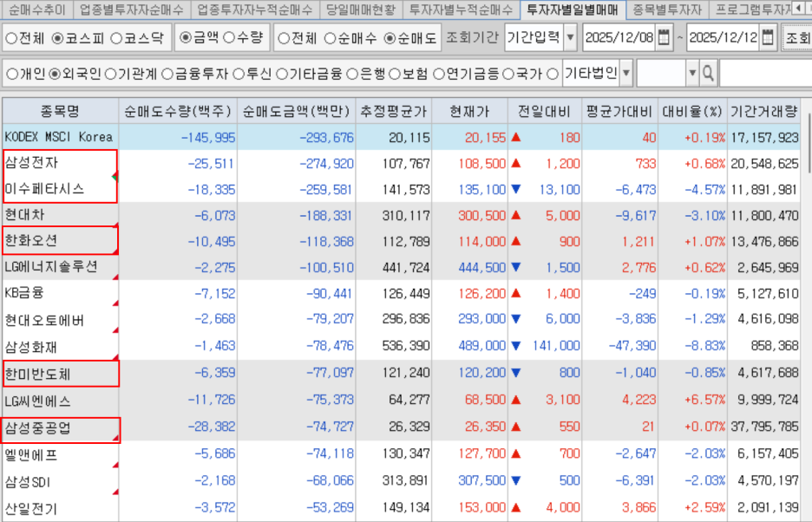The height and width of the screenshot is (522, 812).
Task: Open the stock code dropdown arrow
Action: pyautogui.click(x=691, y=74)
